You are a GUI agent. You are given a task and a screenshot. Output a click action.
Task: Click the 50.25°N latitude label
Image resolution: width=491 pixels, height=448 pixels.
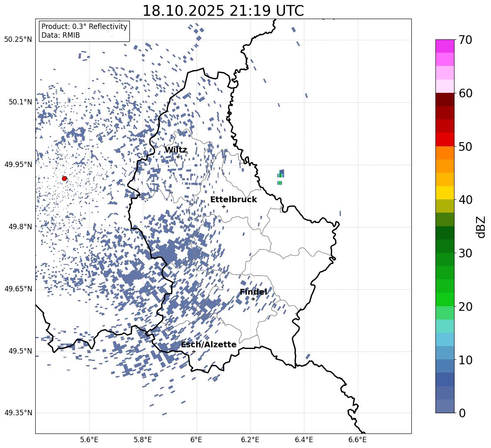18,40
